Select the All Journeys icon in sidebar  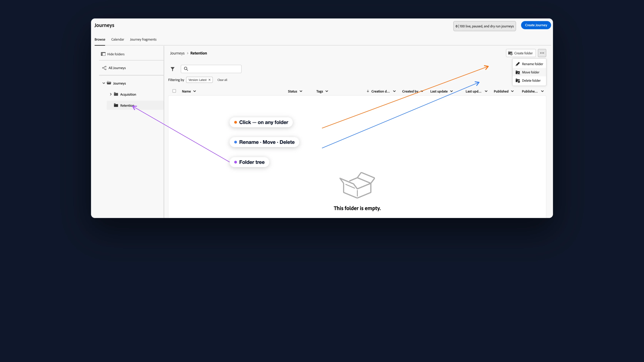[104, 68]
